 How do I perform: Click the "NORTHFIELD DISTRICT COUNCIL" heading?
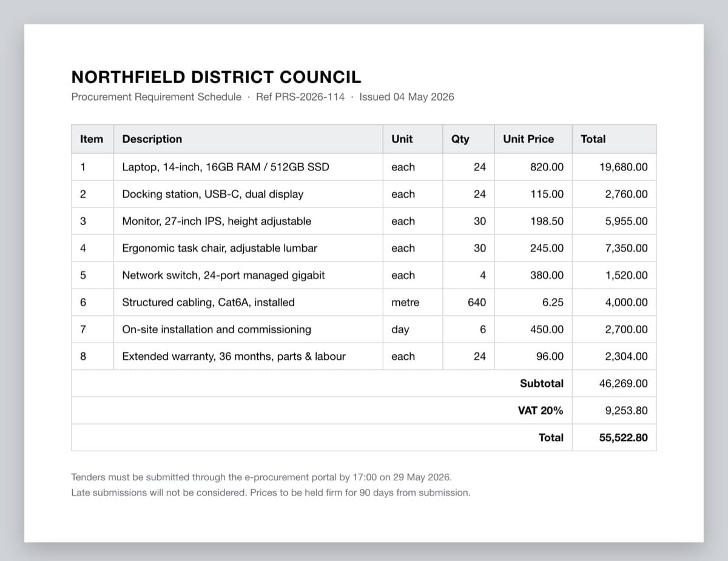tap(216, 77)
